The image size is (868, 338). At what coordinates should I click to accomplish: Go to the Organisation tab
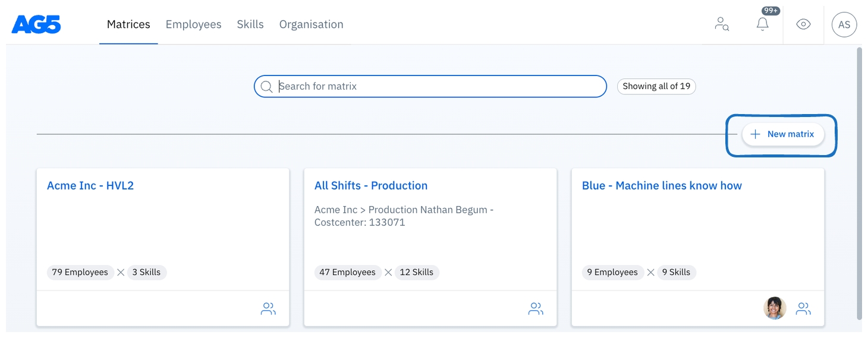click(311, 24)
